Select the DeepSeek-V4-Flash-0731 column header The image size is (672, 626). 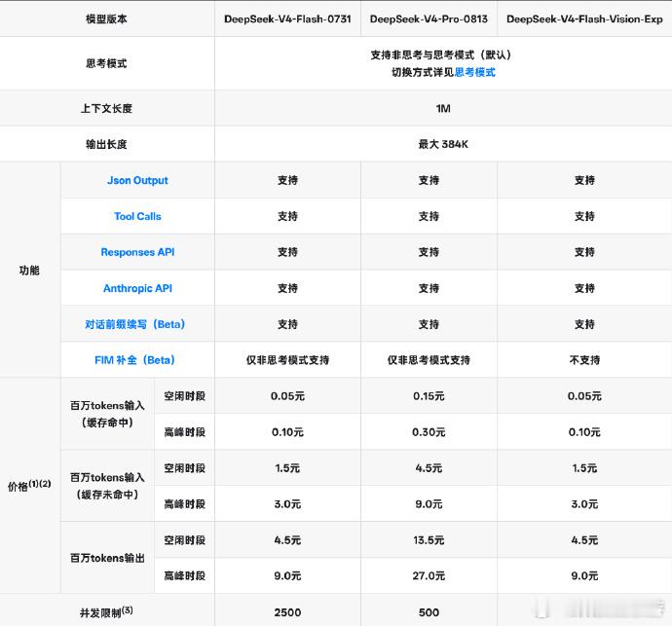click(287, 18)
